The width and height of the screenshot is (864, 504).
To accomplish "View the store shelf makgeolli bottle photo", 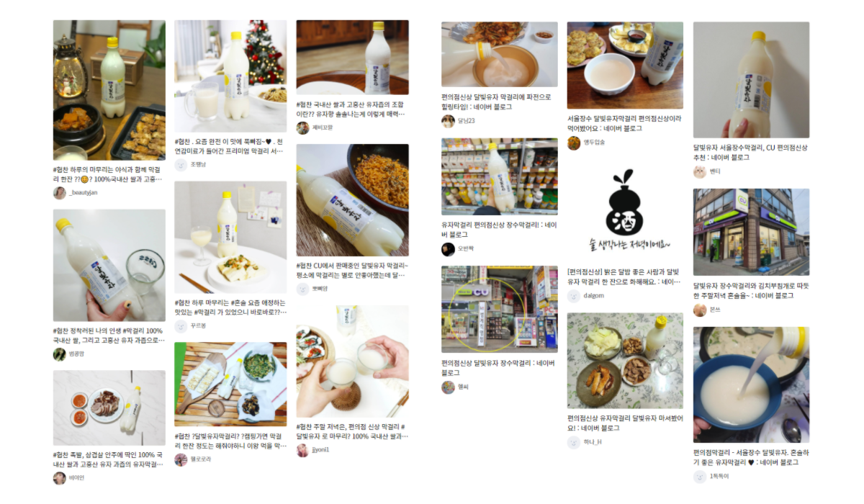I will click(500, 176).
